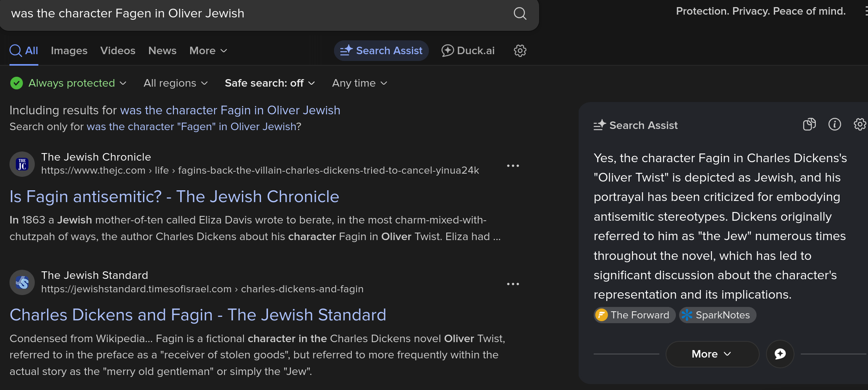Open the All regions dropdown

point(175,83)
